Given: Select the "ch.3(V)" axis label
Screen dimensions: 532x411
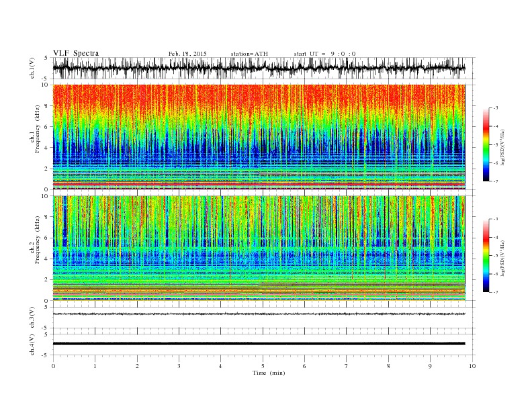Looking at the screenshot, I should pos(32,318).
